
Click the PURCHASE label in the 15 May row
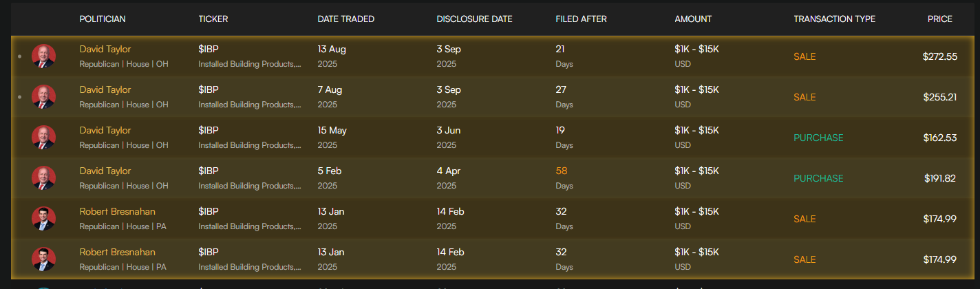click(818, 138)
